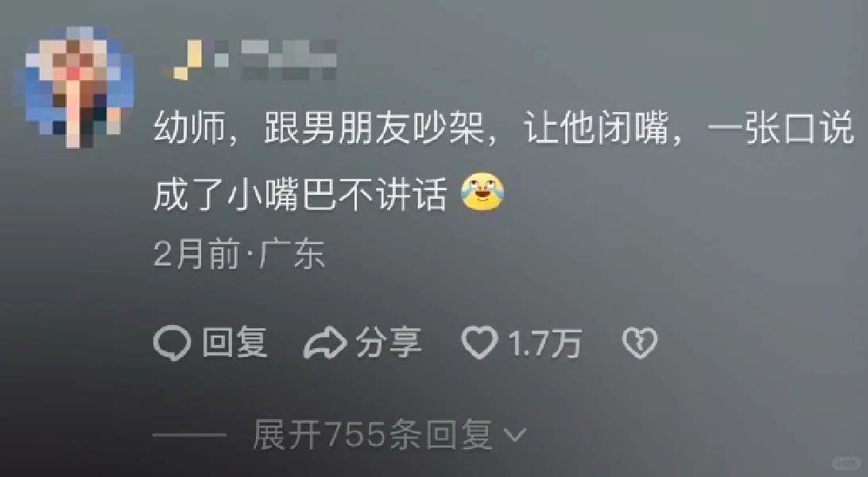
Task: Click the second comment line 成了小嘴巴不讲话
Action: [300, 194]
